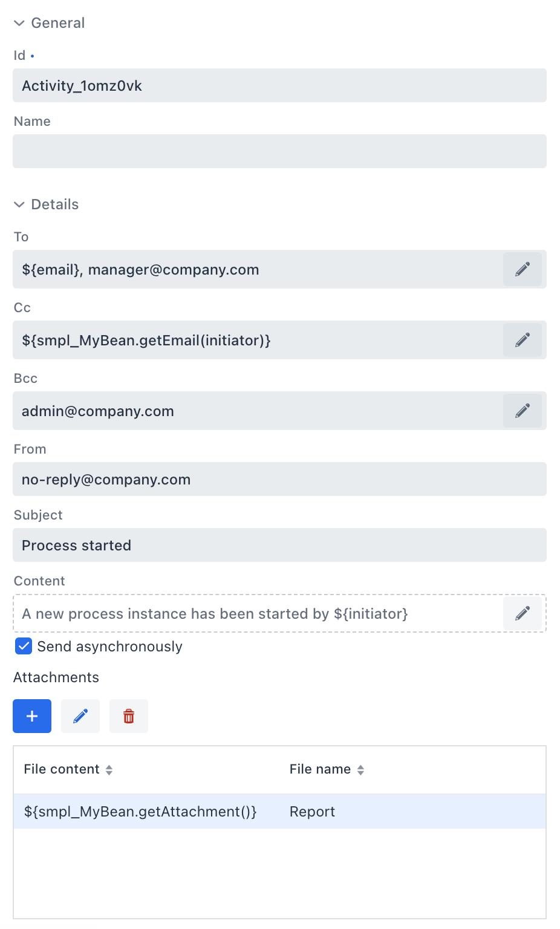The image size is (560, 929).
Task: Edit the selected attachment entry
Action: tap(80, 716)
